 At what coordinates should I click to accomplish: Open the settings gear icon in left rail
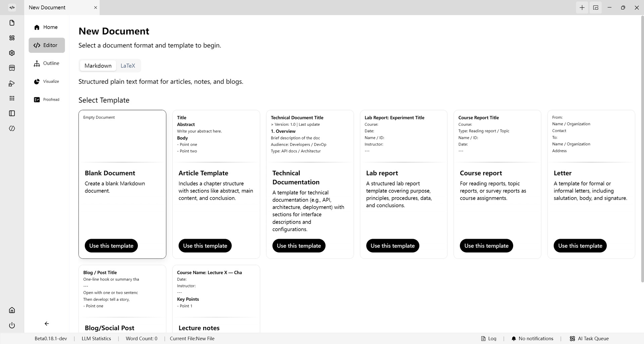(12, 53)
